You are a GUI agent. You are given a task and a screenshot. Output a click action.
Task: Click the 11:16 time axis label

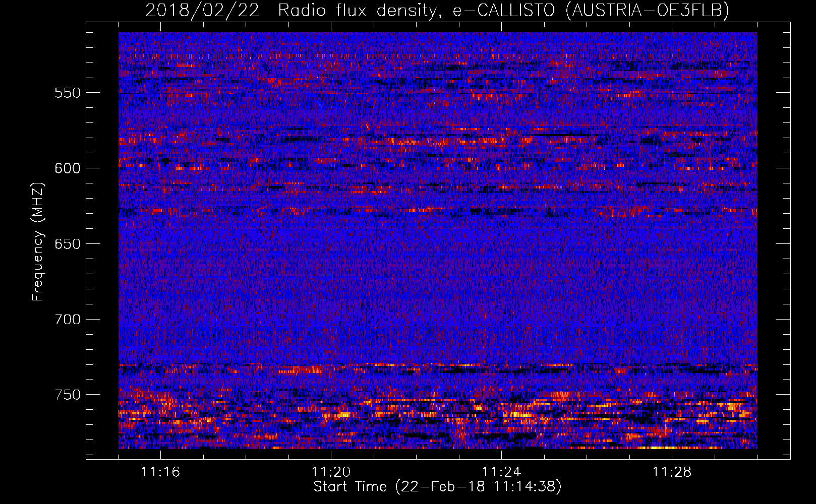pos(160,472)
